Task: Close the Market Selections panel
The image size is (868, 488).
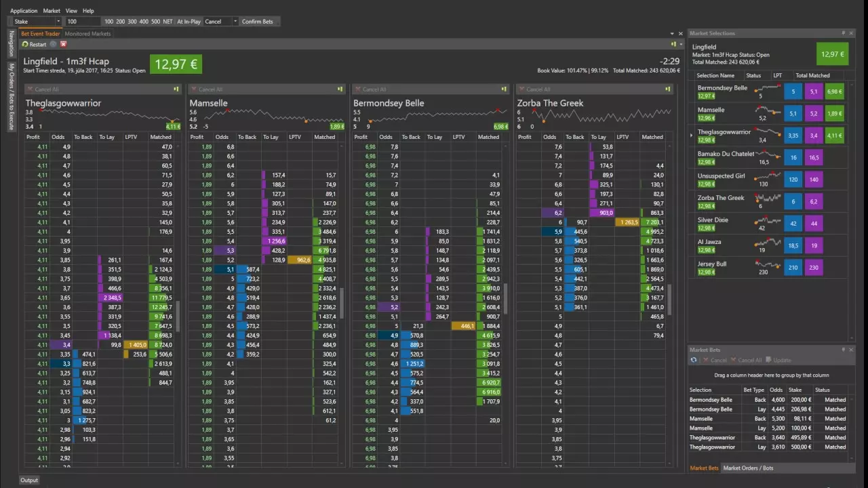Action: tap(851, 33)
